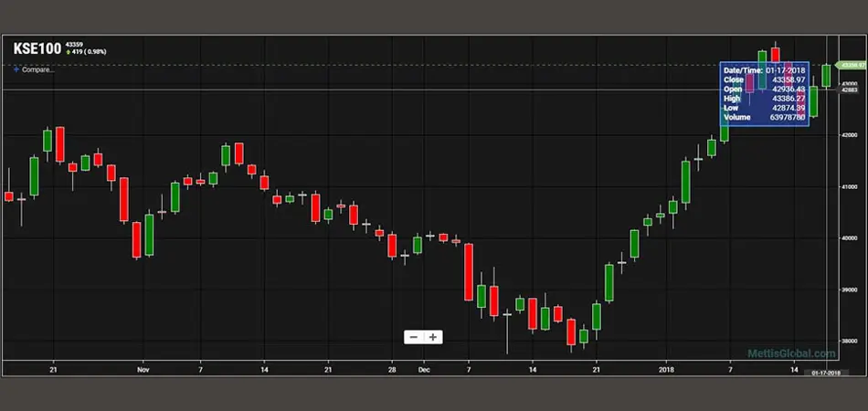Click the 01-17-2018 crosshair date label
The image size is (868, 411).
[825, 373]
